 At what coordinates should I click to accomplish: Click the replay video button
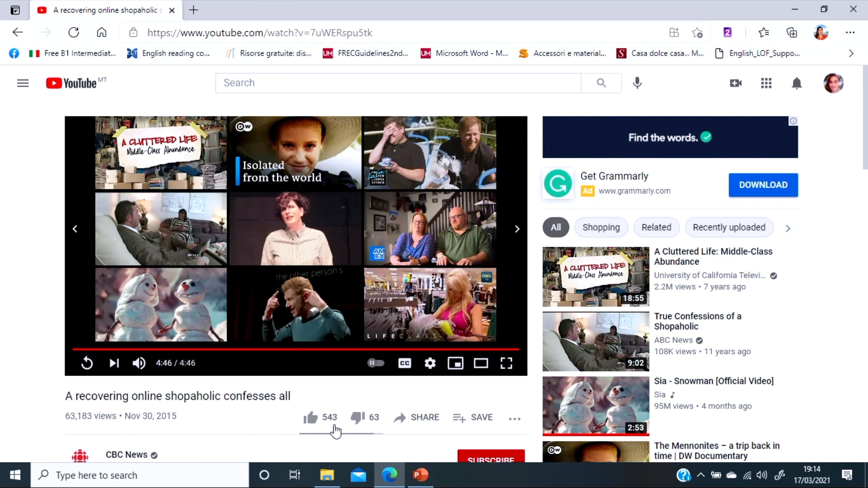(x=87, y=363)
